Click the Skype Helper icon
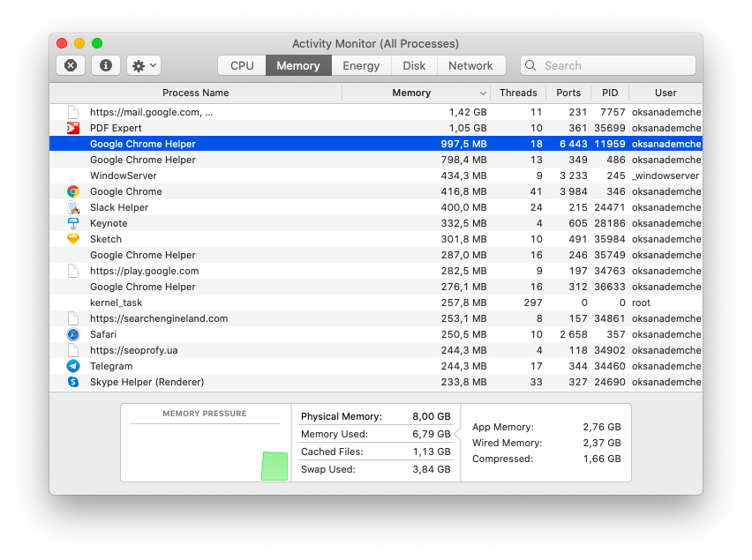 tap(73, 382)
